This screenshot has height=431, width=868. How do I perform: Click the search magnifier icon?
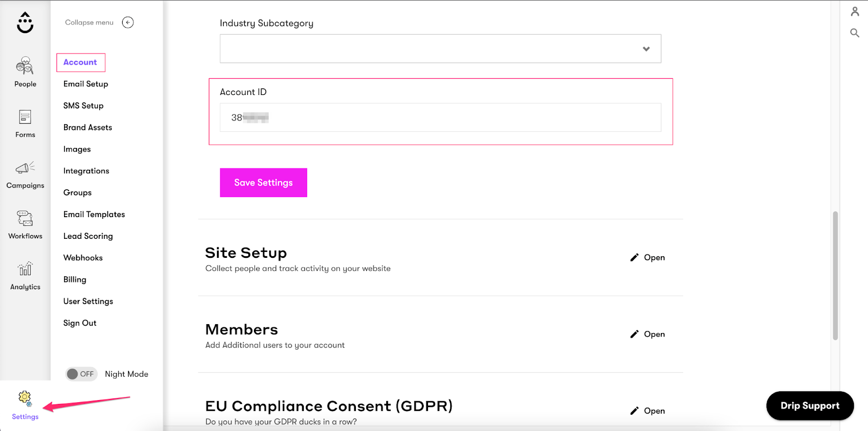855,33
